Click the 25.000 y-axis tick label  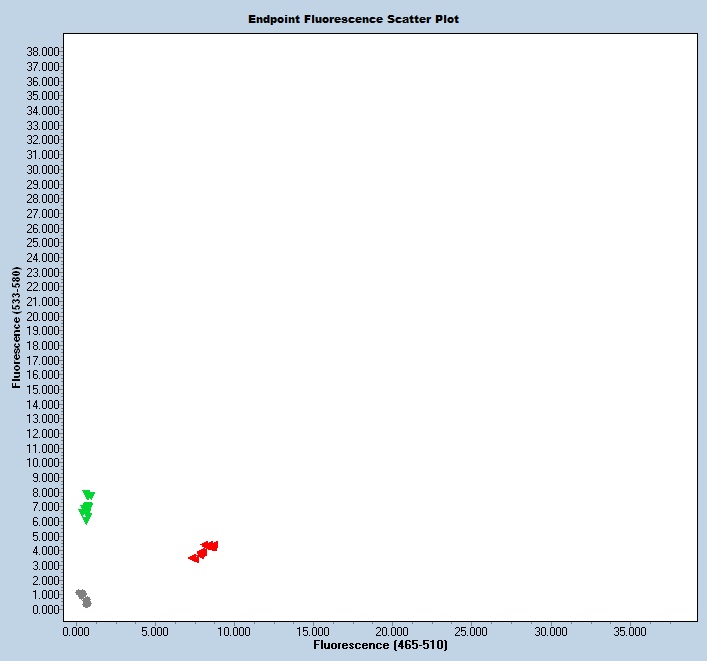[x=44, y=243]
